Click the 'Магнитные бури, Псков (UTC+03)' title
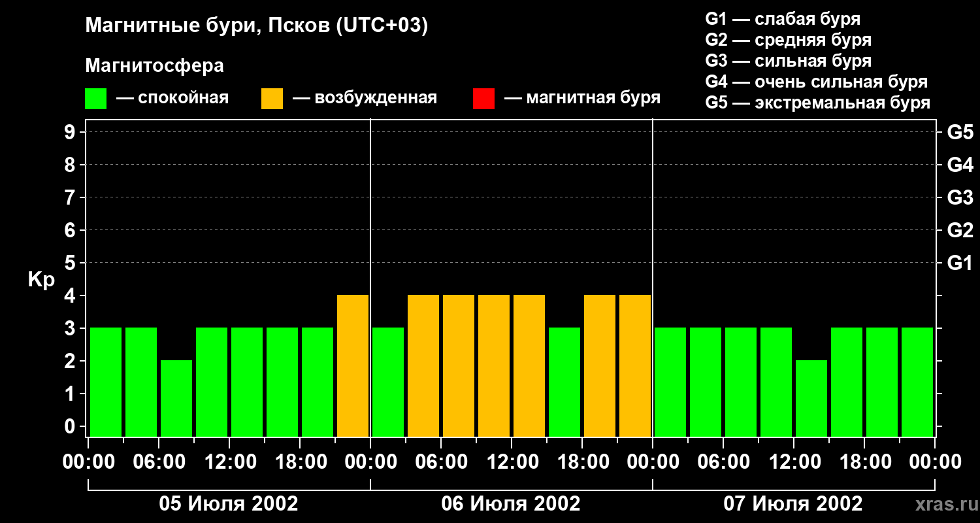The width and height of the screenshot is (980, 523). click(x=256, y=26)
